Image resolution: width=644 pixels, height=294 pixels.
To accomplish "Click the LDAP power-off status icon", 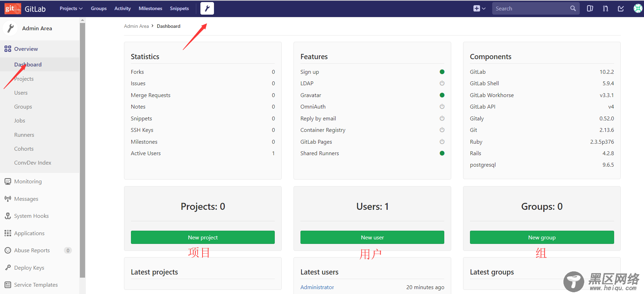I will pyautogui.click(x=442, y=83).
